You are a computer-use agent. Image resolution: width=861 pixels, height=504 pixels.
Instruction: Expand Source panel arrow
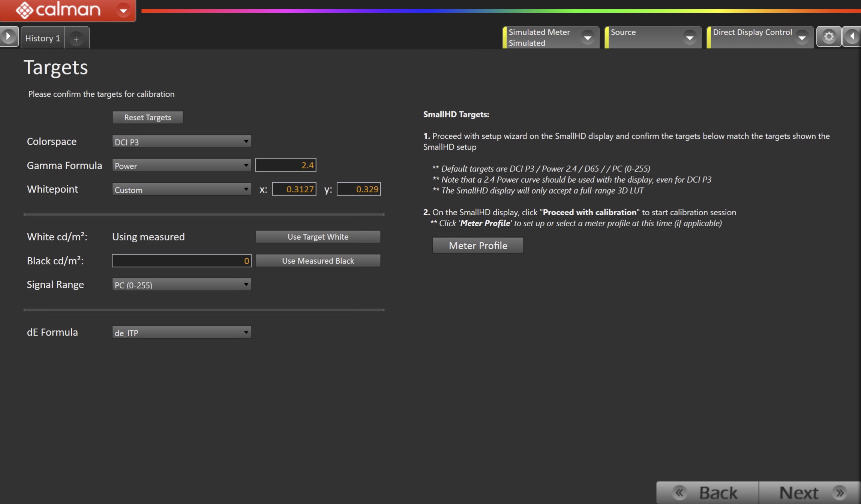[689, 37]
